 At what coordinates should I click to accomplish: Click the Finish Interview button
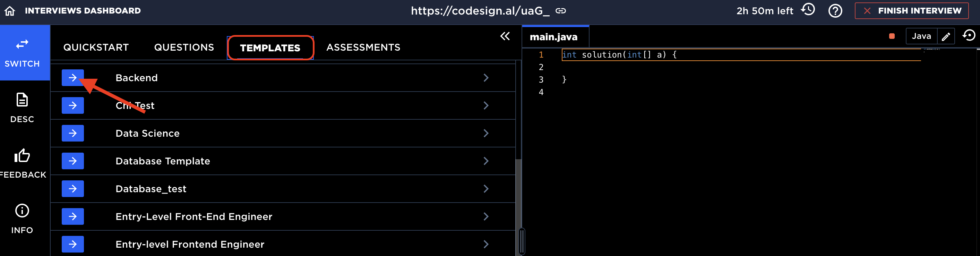tap(911, 11)
